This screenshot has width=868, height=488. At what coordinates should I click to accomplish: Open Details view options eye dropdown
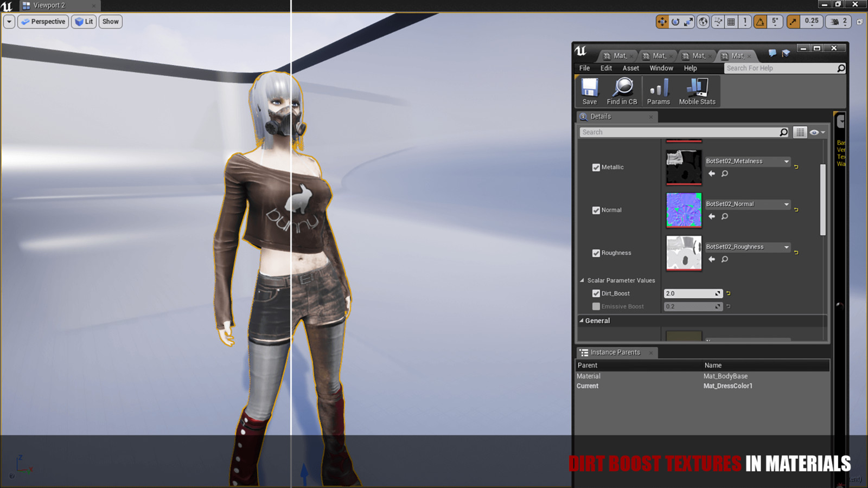tap(817, 132)
